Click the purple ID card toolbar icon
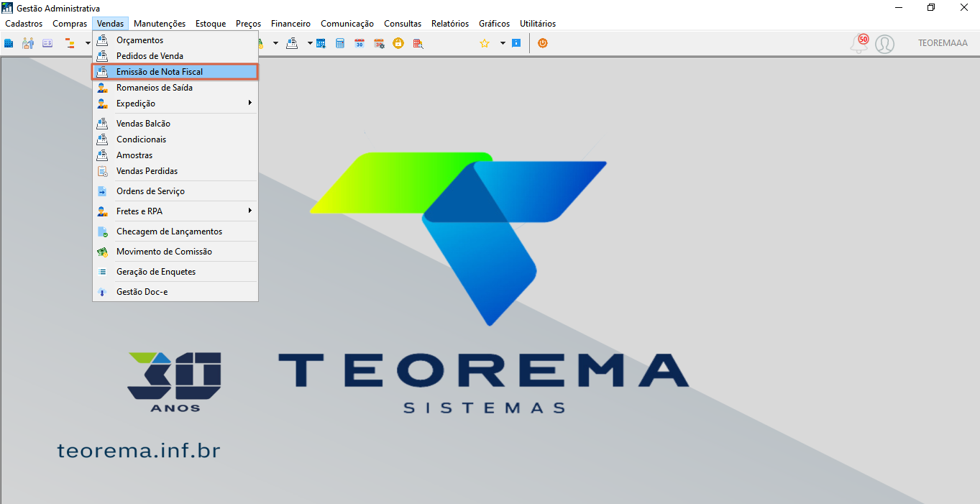Screen dimensions: 980x504 click(47, 43)
